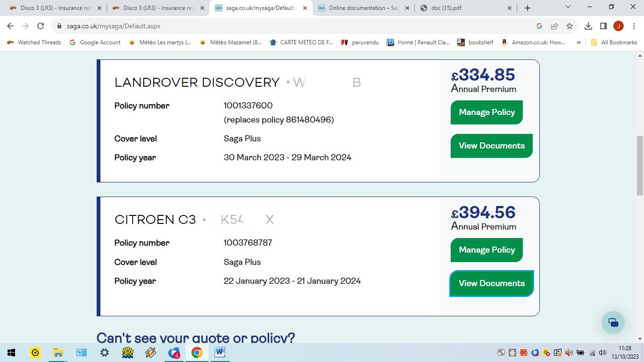Click the £394.56 annual premium

coord(483,213)
